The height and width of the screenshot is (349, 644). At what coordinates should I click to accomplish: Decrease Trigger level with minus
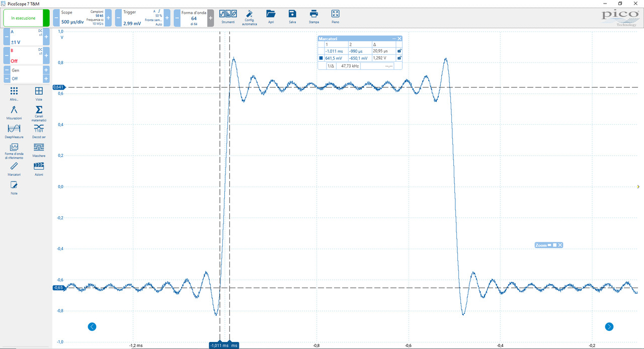point(118,18)
